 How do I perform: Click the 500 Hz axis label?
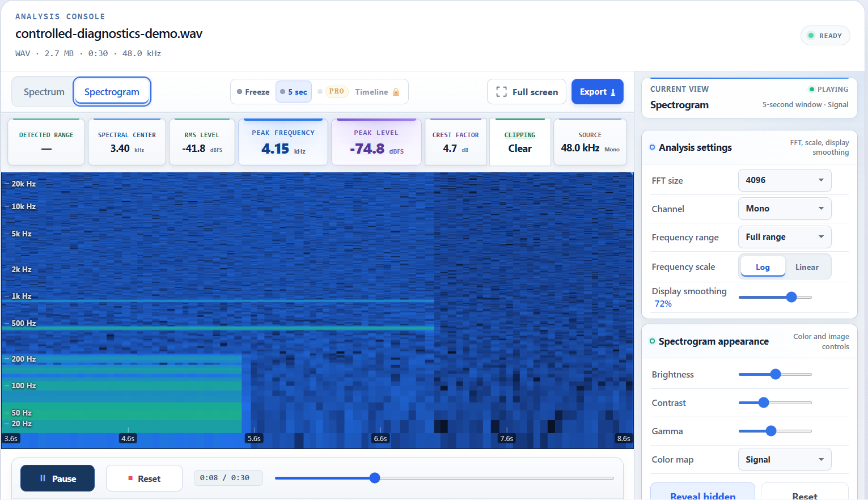[x=24, y=323]
